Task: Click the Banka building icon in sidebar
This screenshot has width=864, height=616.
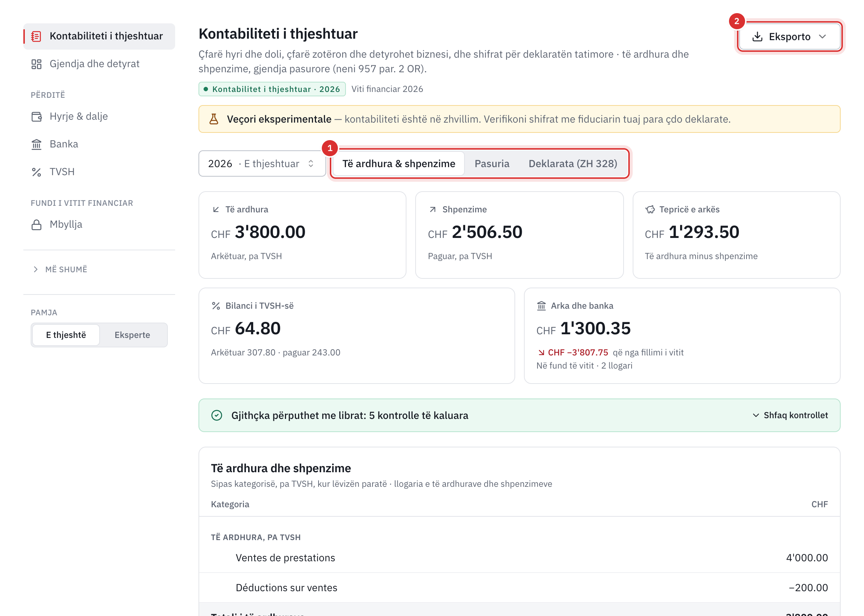Action: tap(36, 144)
